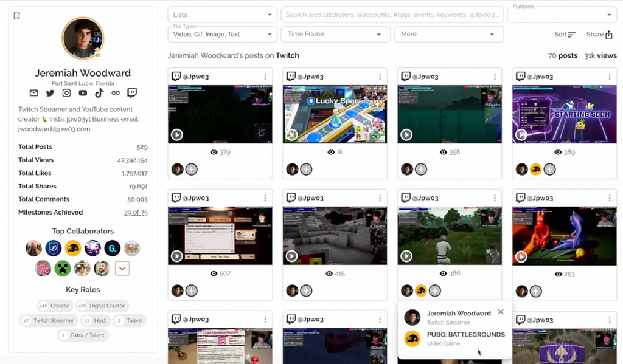This screenshot has width=623, height=364.
Task: Select the Talent role tag
Action: tap(130, 320)
